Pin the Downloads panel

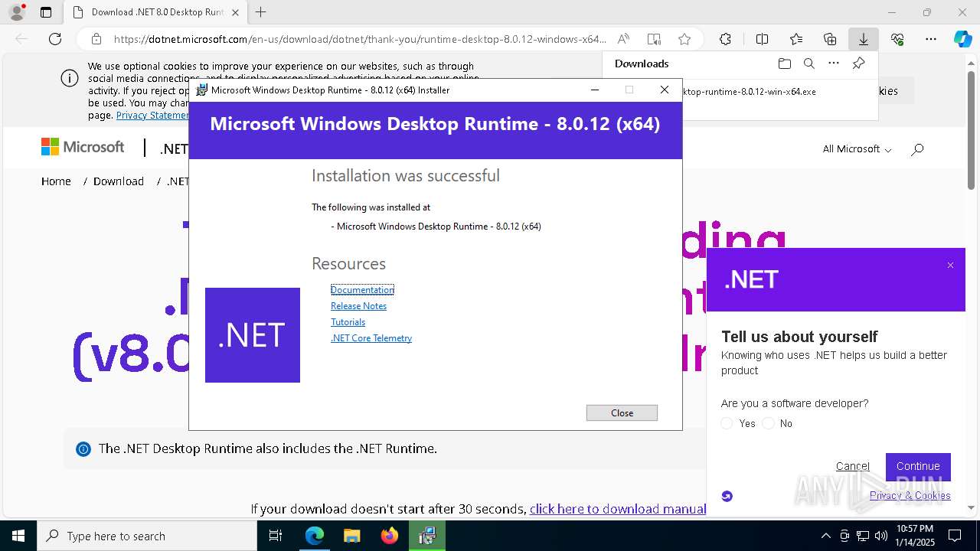858,64
